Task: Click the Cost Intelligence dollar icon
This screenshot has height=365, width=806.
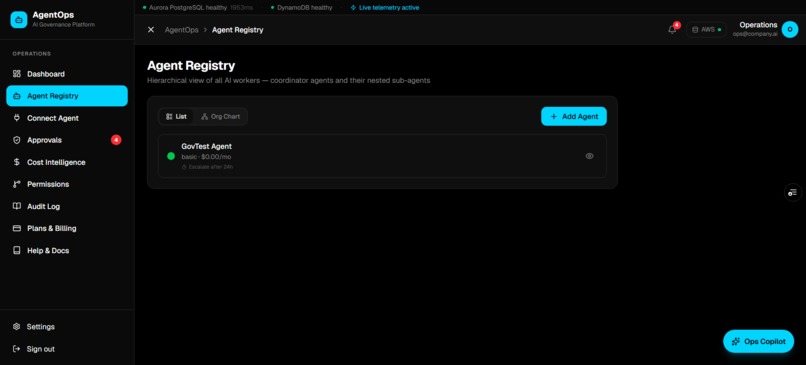Action: coord(16,162)
